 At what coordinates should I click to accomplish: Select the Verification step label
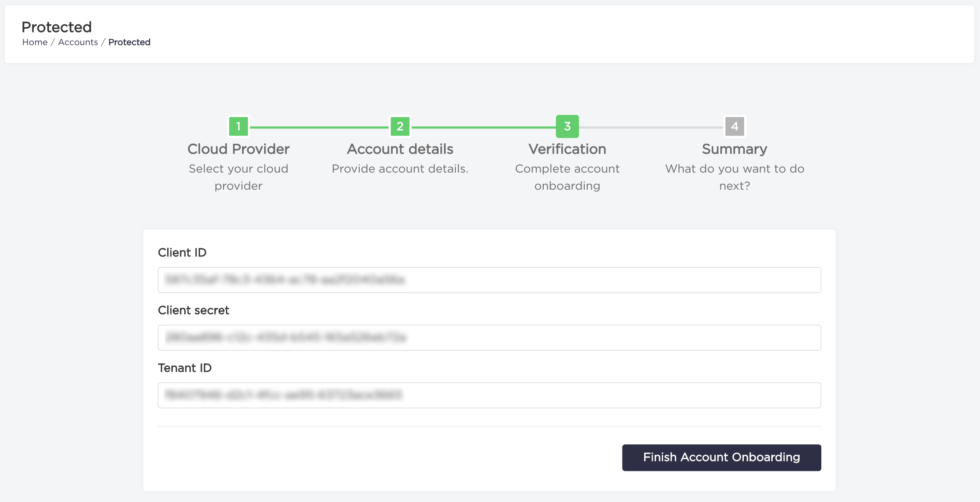pyautogui.click(x=568, y=149)
